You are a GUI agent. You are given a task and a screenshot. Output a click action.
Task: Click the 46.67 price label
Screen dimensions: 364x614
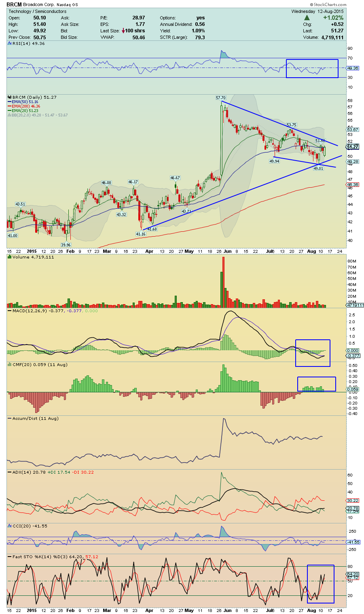tap(175, 178)
